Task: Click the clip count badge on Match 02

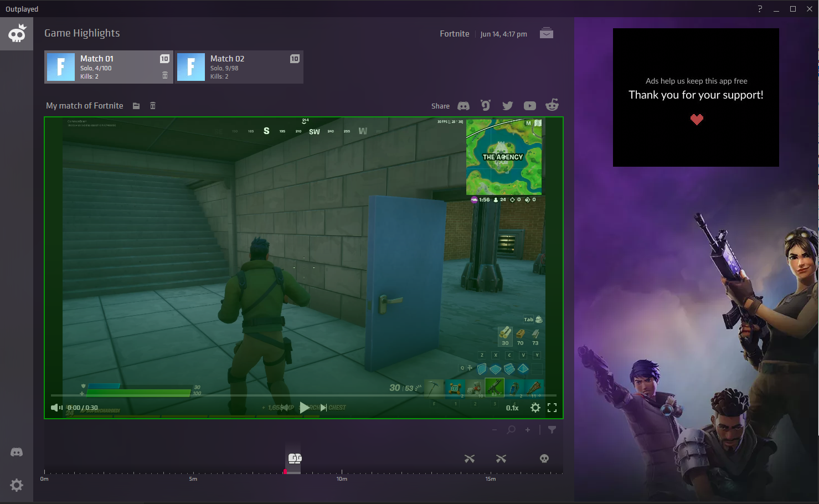Action: click(295, 59)
